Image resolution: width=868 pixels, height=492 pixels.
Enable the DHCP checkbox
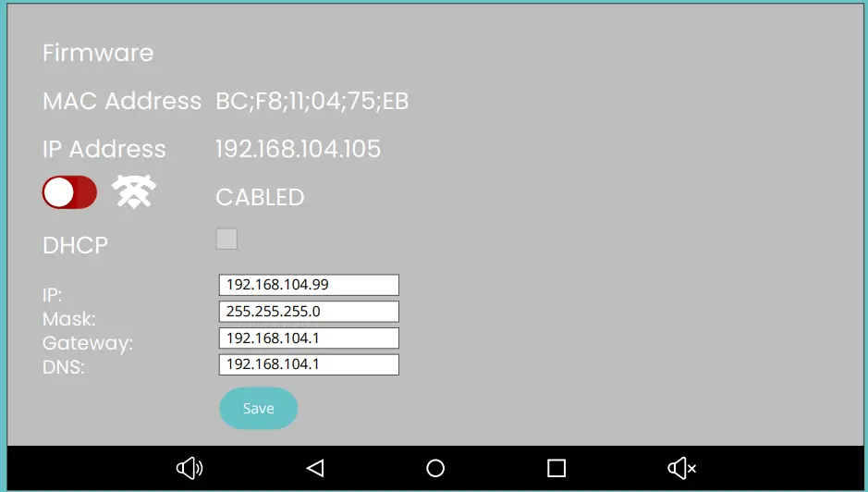point(226,240)
